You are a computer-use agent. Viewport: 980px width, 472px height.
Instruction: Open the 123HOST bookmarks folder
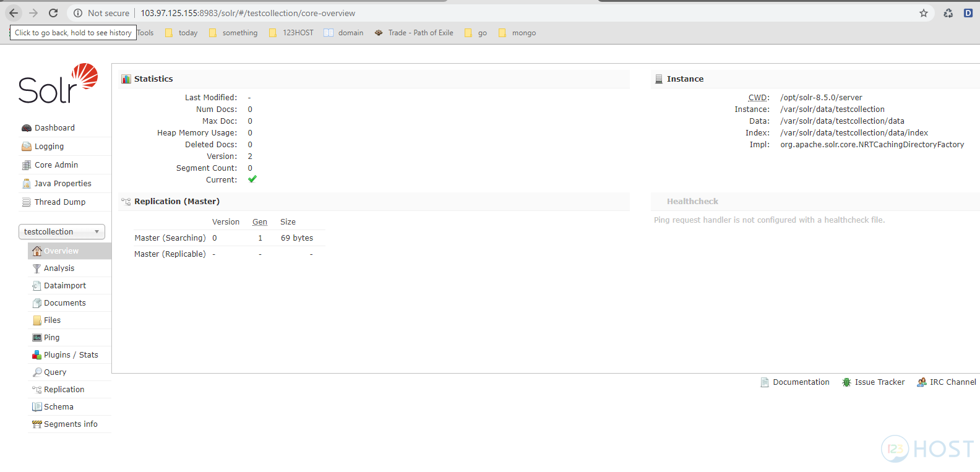(x=291, y=33)
